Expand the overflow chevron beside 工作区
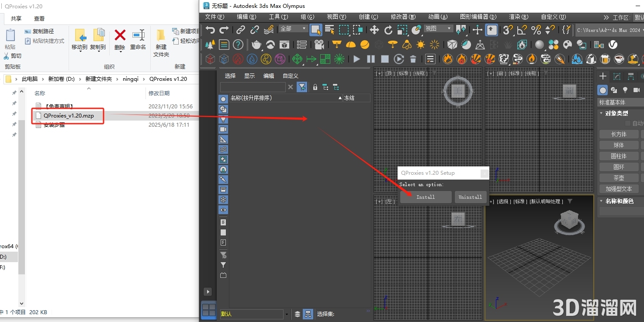 pos(606,17)
